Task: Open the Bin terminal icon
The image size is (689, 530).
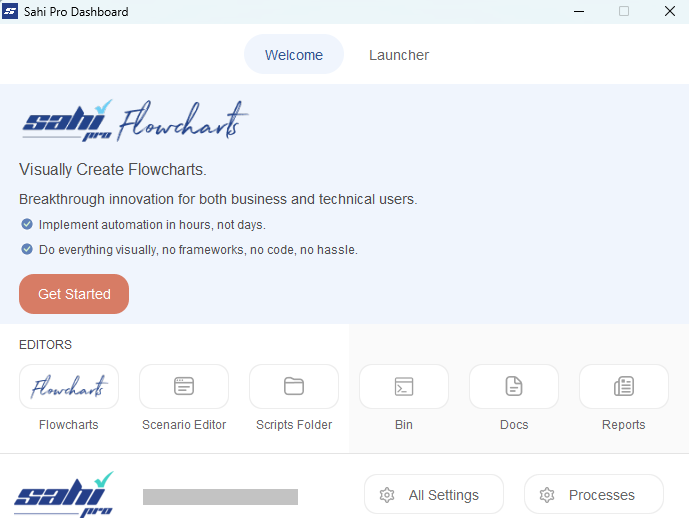Action: [404, 386]
